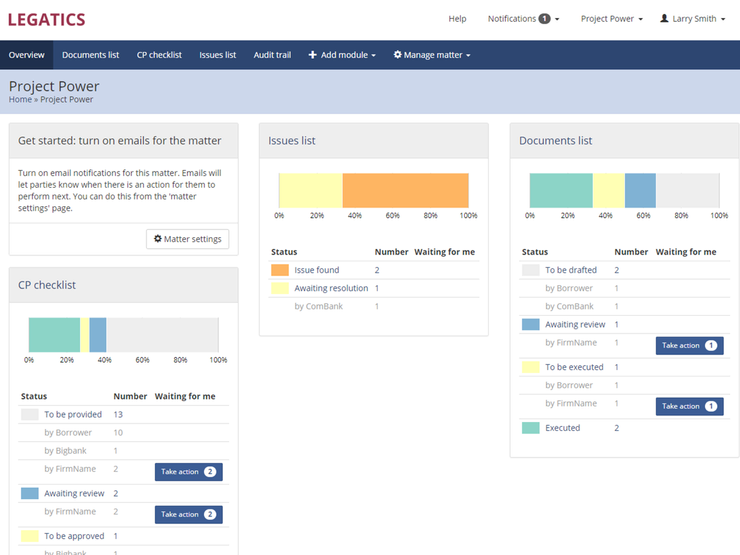Open the Help link
The image size is (740, 555).
[457, 18]
